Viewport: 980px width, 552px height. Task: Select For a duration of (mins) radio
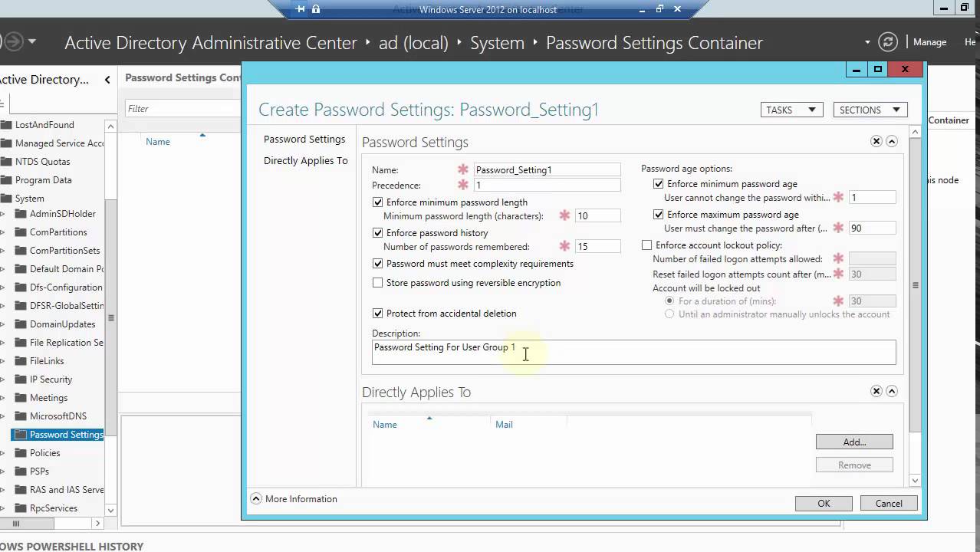(669, 301)
